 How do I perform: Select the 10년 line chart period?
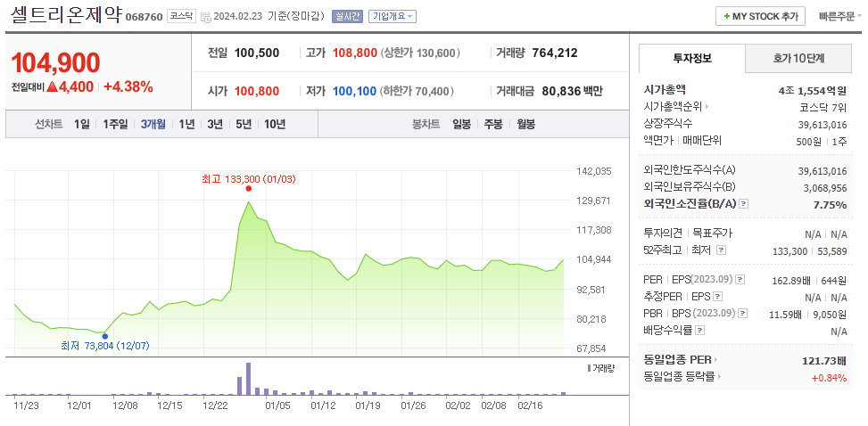275,125
